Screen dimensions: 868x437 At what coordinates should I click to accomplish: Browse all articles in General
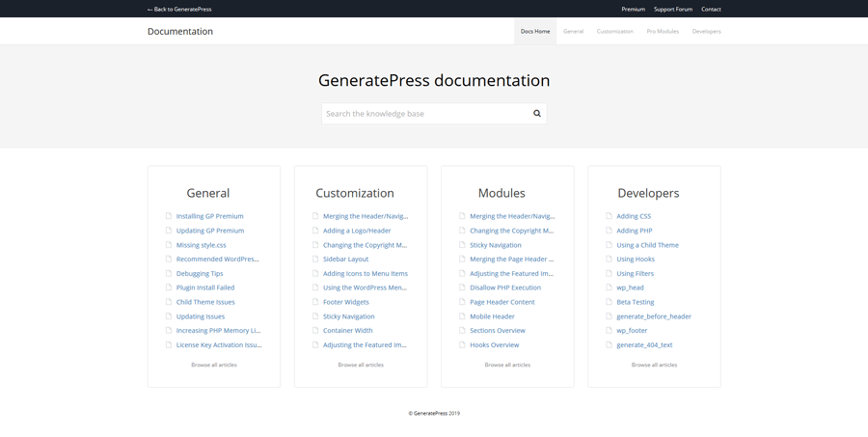coord(214,365)
